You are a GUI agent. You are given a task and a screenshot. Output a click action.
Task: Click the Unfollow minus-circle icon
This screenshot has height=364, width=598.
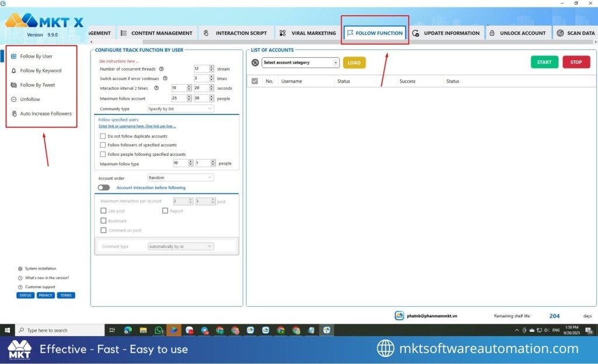click(14, 99)
